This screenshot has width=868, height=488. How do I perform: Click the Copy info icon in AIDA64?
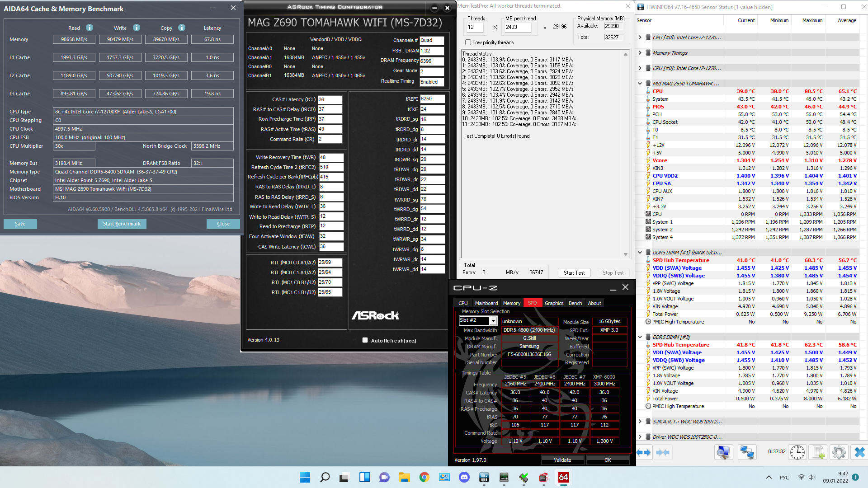pyautogui.click(x=182, y=28)
